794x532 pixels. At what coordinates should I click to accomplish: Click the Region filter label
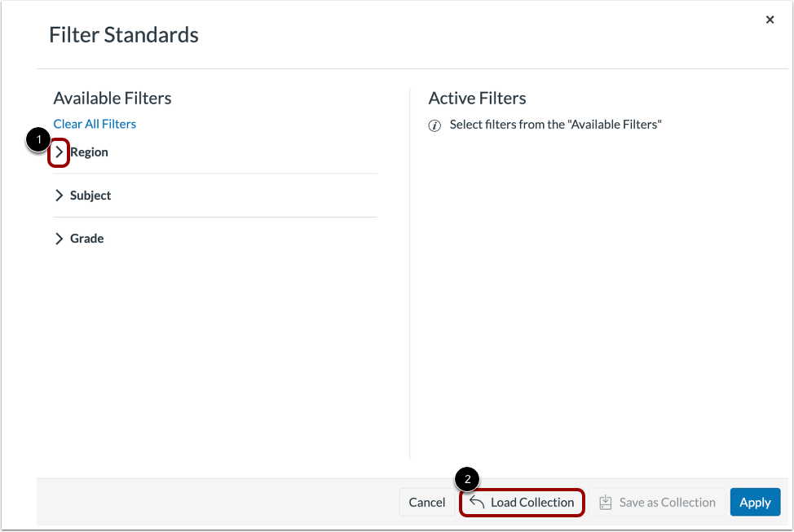coord(89,152)
